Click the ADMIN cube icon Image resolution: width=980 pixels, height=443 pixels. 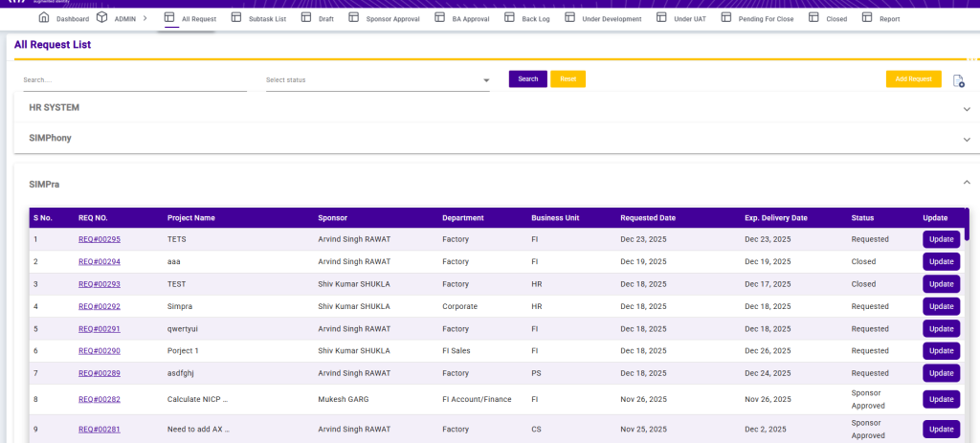(x=101, y=18)
